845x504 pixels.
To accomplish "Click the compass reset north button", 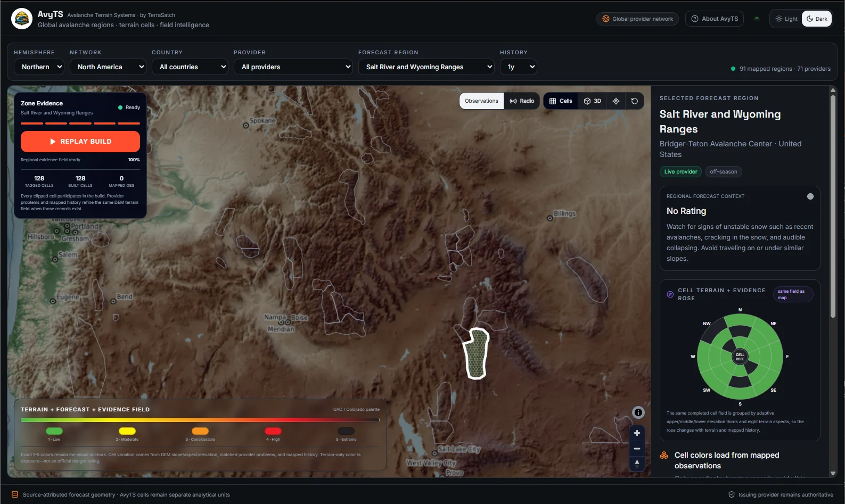I will pyautogui.click(x=637, y=464).
